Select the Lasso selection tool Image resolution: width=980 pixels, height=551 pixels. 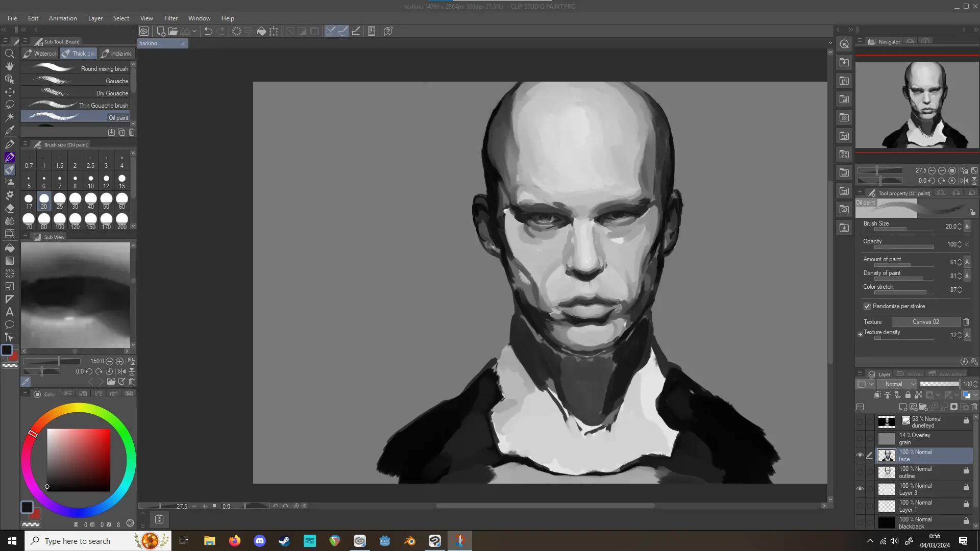pyautogui.click(x=9, y=105)
